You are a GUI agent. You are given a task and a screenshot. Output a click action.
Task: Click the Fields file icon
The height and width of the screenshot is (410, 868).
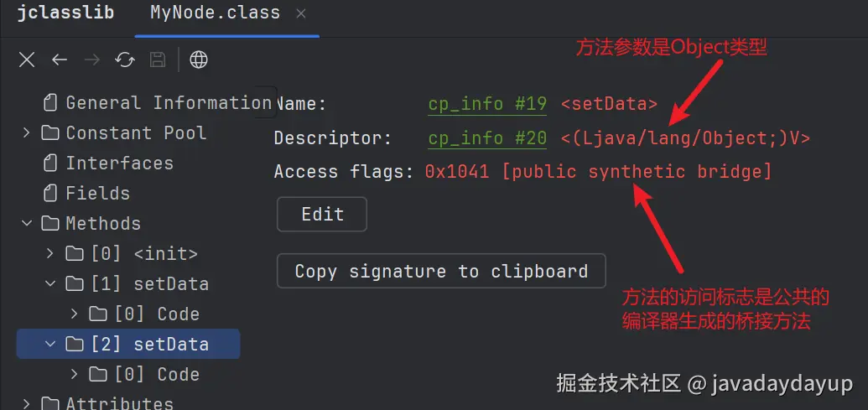[51, 194]
